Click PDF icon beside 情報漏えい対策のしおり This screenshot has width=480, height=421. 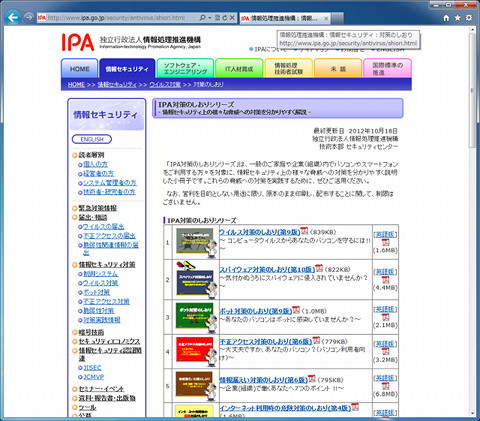pos(312,378)
